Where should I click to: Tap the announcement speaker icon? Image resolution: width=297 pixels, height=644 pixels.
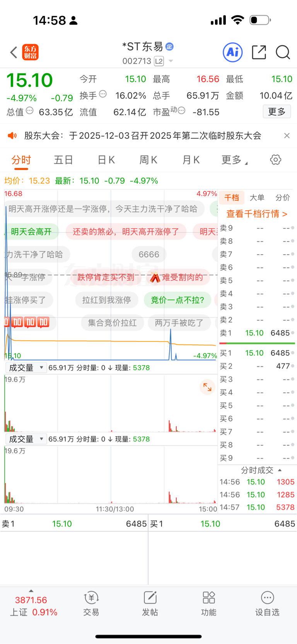point(12,135)
